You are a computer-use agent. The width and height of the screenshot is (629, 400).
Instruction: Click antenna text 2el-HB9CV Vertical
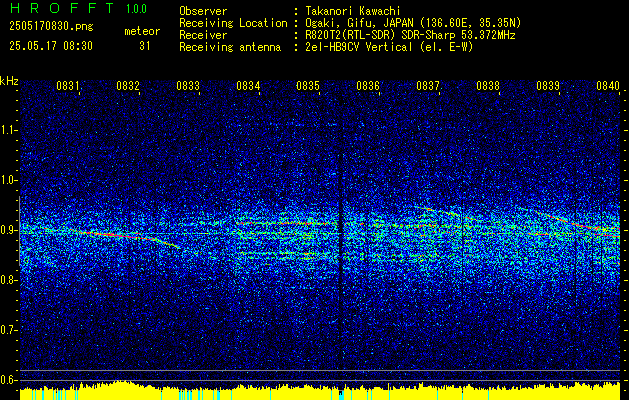coord(359,47)
